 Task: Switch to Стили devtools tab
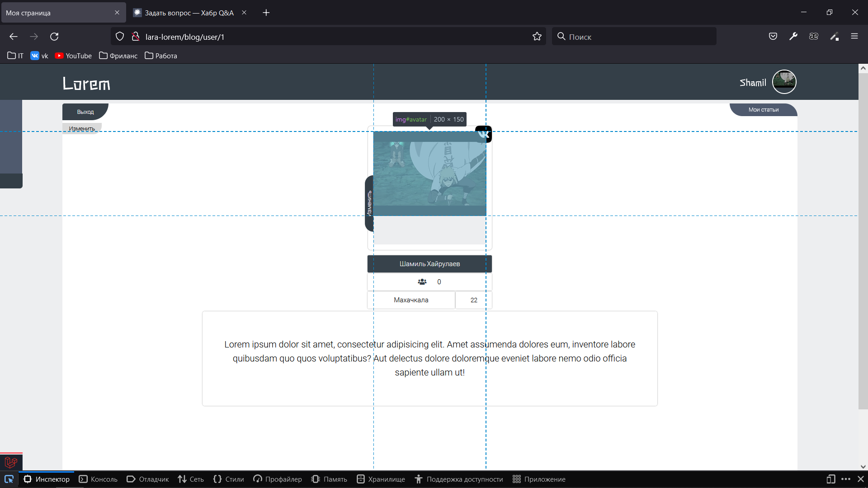tap(228, 479)
